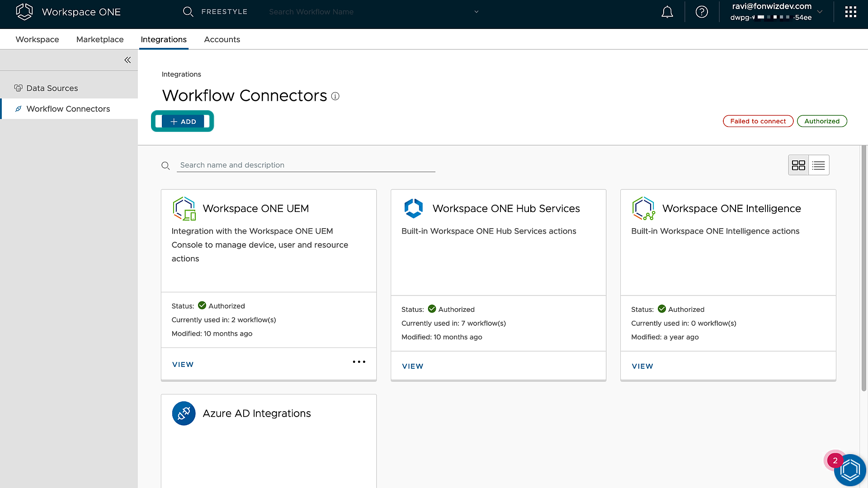Viewport: 868px width, 488px height.
Task: Select Data Sources in sidebar
Action: click(52, 88)
